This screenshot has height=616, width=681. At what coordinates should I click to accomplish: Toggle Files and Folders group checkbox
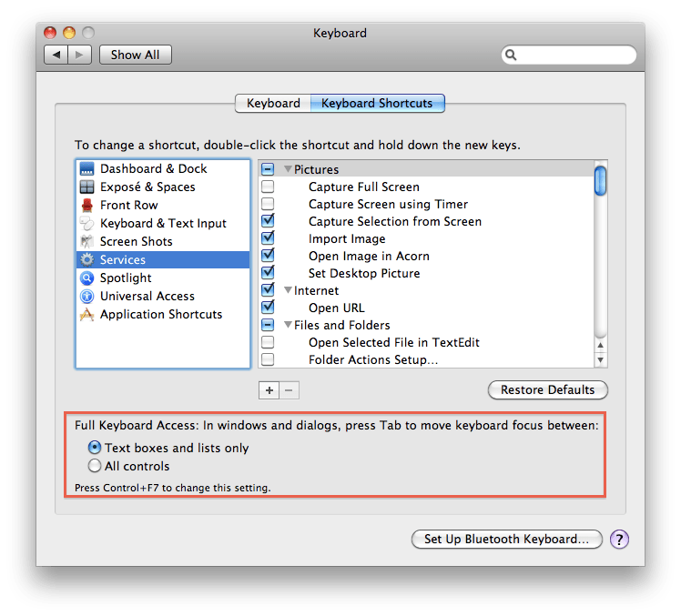[268, 325]
